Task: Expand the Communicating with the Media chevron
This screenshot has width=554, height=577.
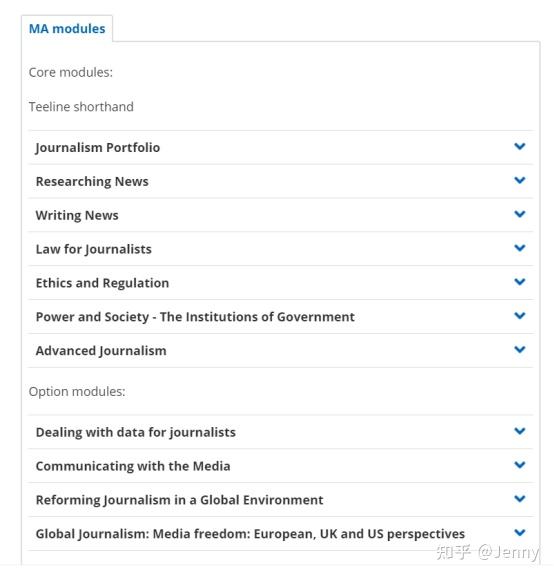Action: 519,465
